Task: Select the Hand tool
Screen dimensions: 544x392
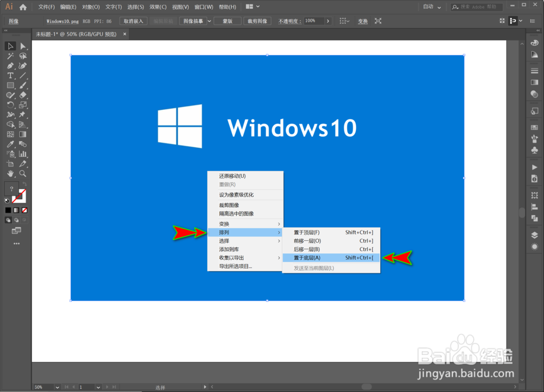Action: (10, 173)
